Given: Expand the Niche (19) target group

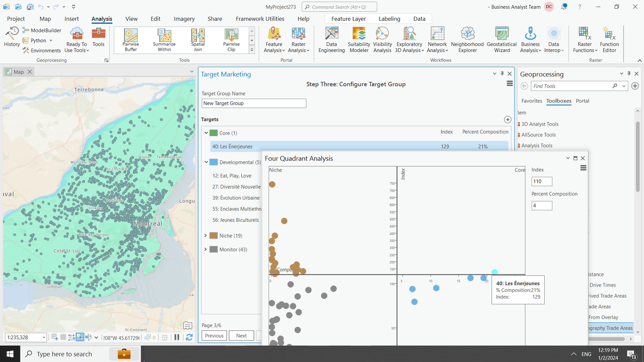Looking at the screenshot, I should (x=206, y=236).
